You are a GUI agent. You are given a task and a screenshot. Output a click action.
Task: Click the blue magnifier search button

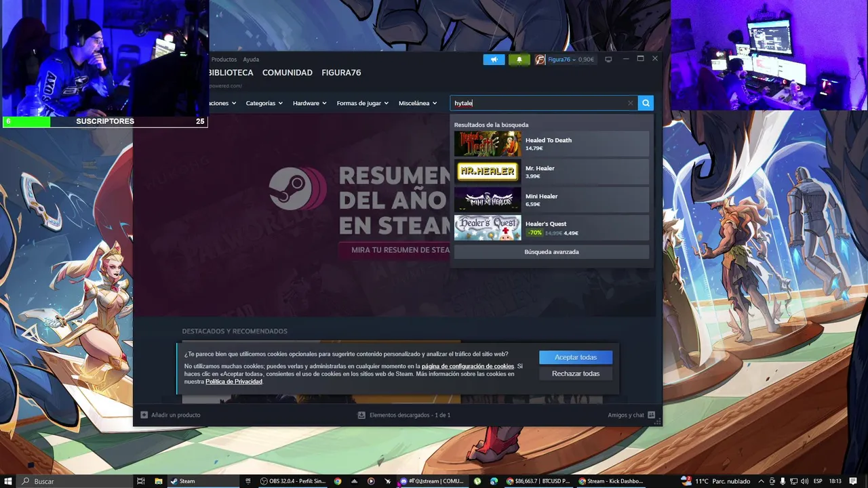(646, 103)
